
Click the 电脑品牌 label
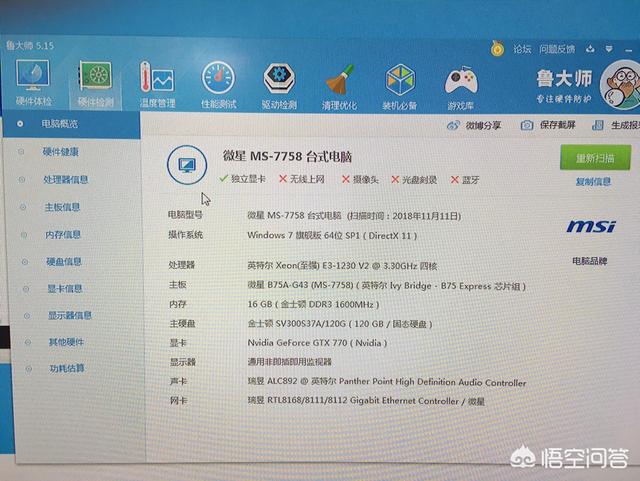(x=590, y=261)
